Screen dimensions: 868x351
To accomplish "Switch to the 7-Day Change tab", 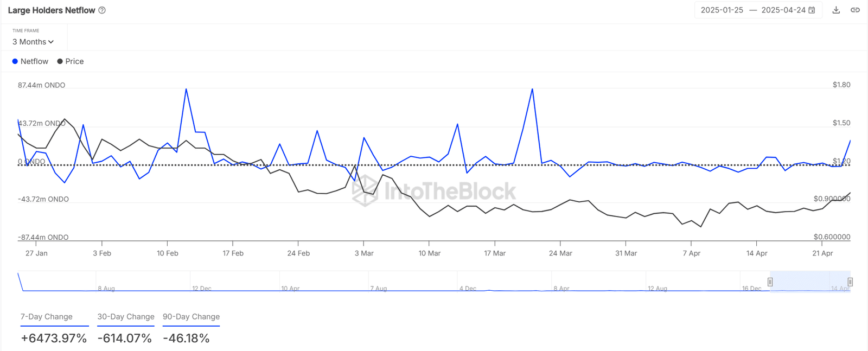I will click(47, 317).
